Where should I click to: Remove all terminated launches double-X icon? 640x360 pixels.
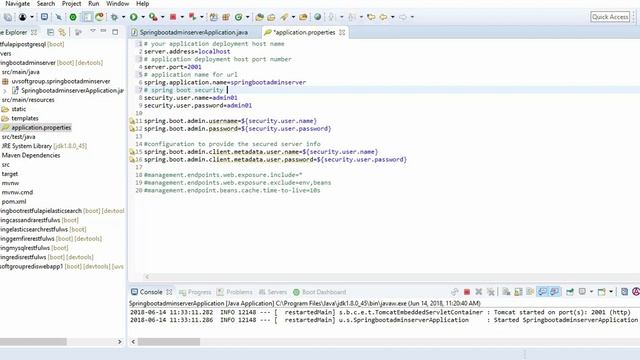tap(491, 292)
